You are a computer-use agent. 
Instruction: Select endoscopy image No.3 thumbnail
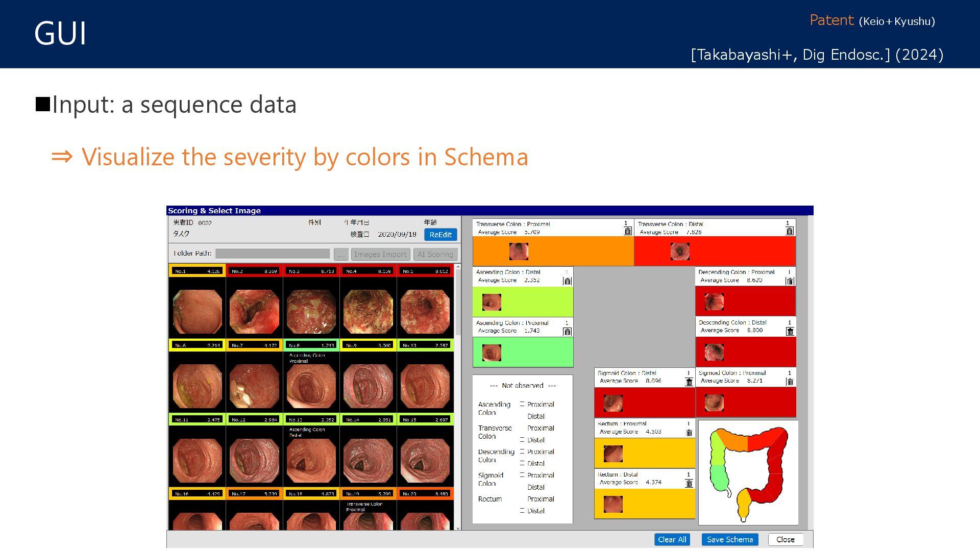(311, 311)
